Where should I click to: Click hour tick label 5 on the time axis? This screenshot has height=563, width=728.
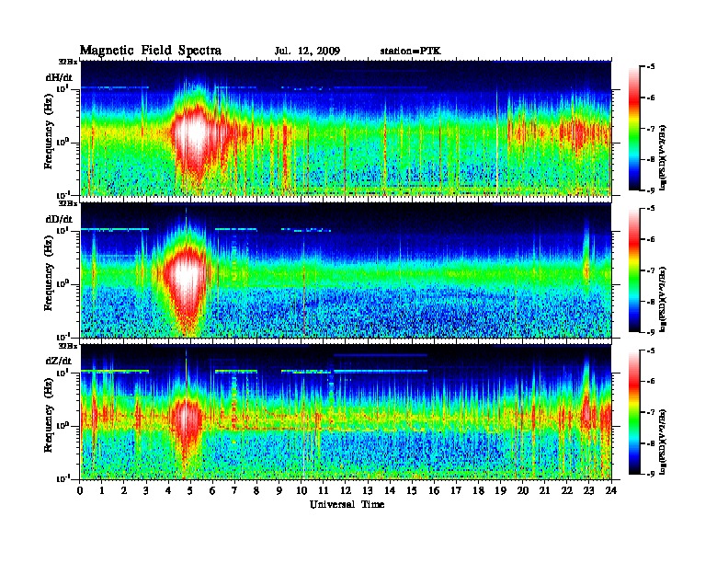tap(190, 490)
